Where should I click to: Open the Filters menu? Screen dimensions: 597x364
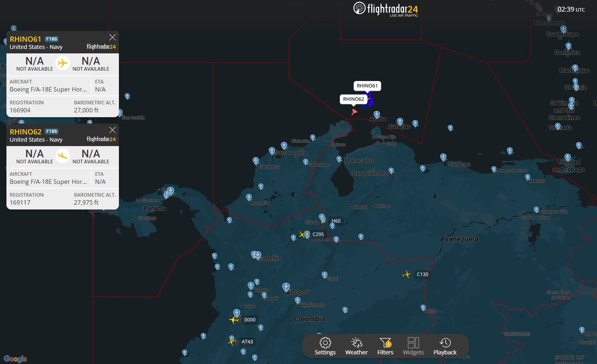(385, 346)
